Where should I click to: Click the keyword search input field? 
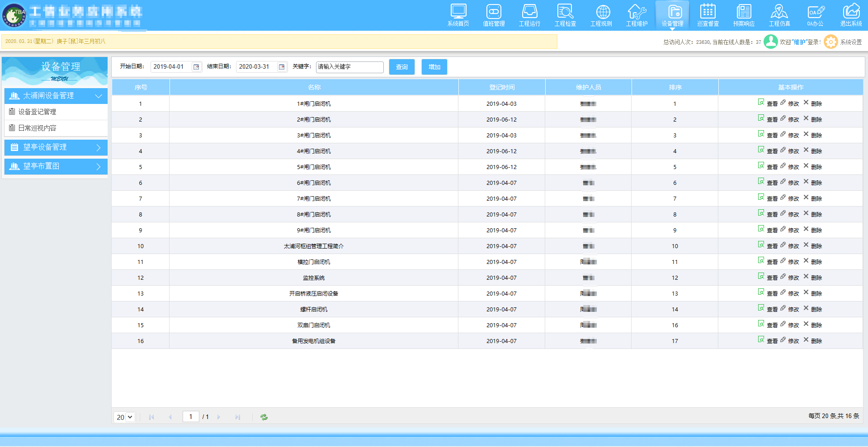[349, 67]
